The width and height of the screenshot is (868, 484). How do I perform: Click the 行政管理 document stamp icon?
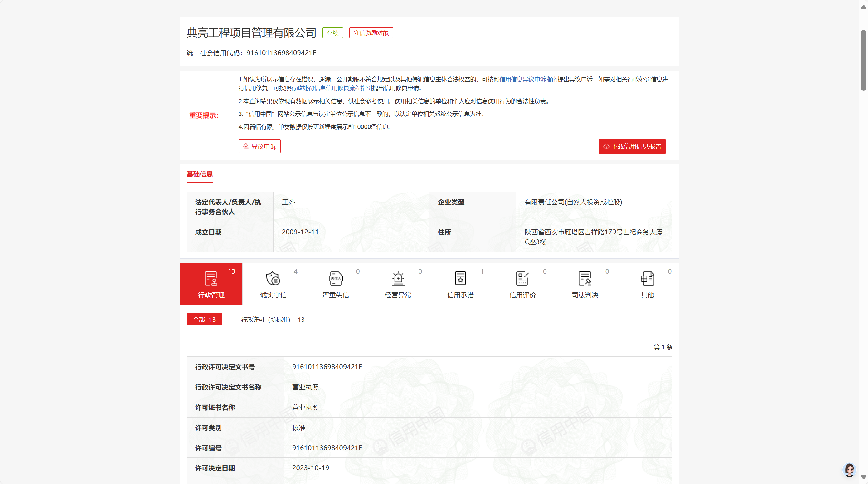(211, 278)
